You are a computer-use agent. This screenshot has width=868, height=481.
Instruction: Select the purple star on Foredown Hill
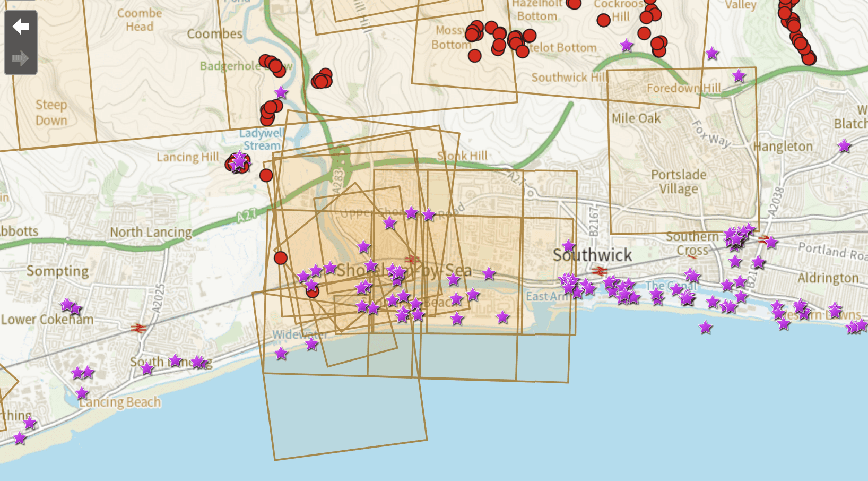click(739, 76)
